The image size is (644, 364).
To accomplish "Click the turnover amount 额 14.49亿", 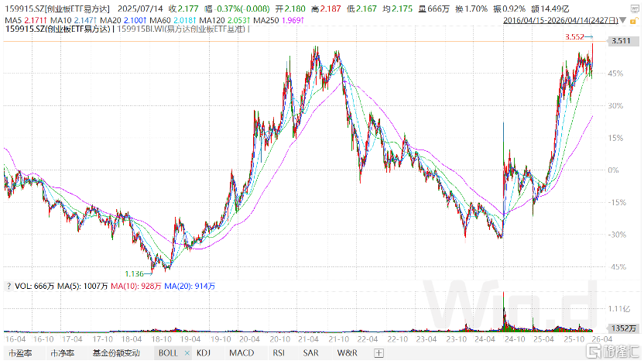I will [x=550, y=9].
